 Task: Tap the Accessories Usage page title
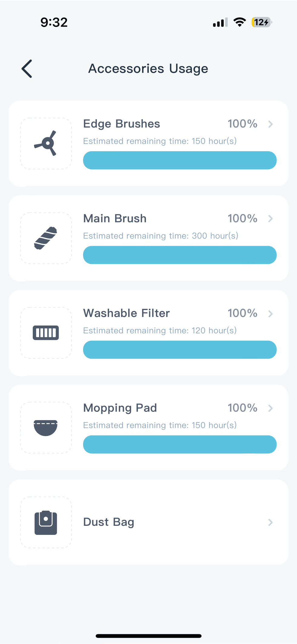(x=148, y=69)
